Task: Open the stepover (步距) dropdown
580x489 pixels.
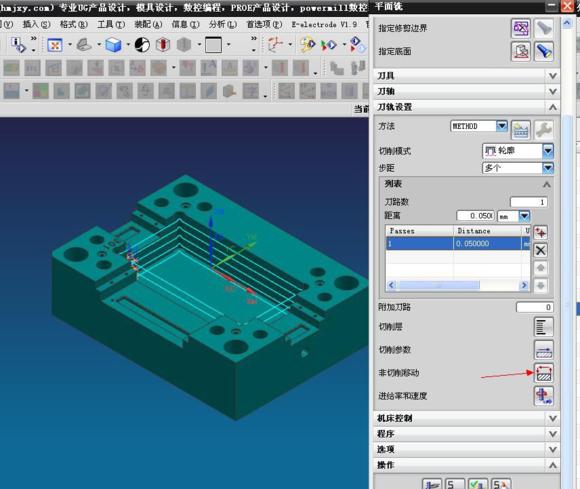Action: click(548, 168)
